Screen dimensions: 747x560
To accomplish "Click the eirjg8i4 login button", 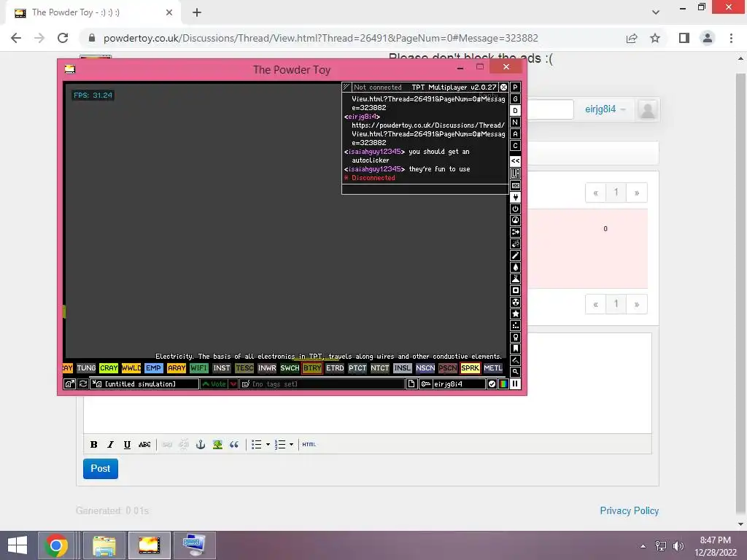I will (x=452, y=384).
